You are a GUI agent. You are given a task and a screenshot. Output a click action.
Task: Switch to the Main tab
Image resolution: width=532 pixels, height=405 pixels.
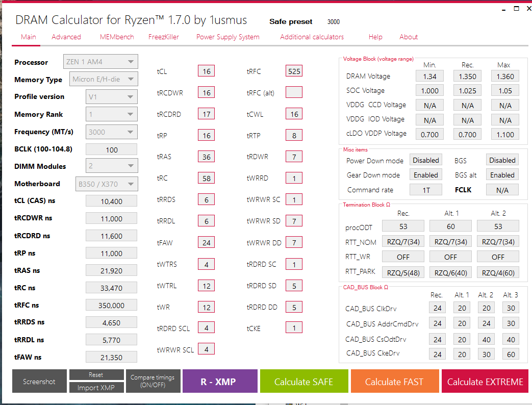coord(28,37)
